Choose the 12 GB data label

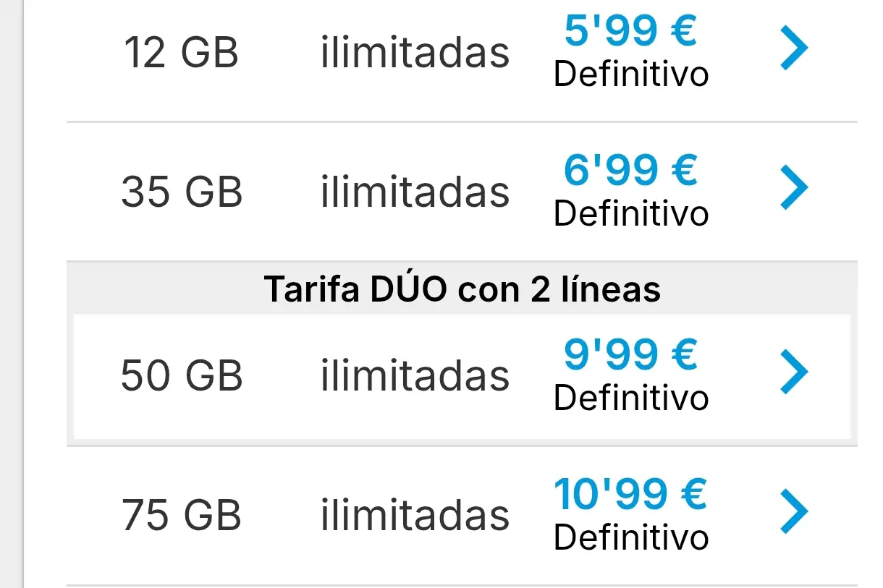tap(182, 54)
